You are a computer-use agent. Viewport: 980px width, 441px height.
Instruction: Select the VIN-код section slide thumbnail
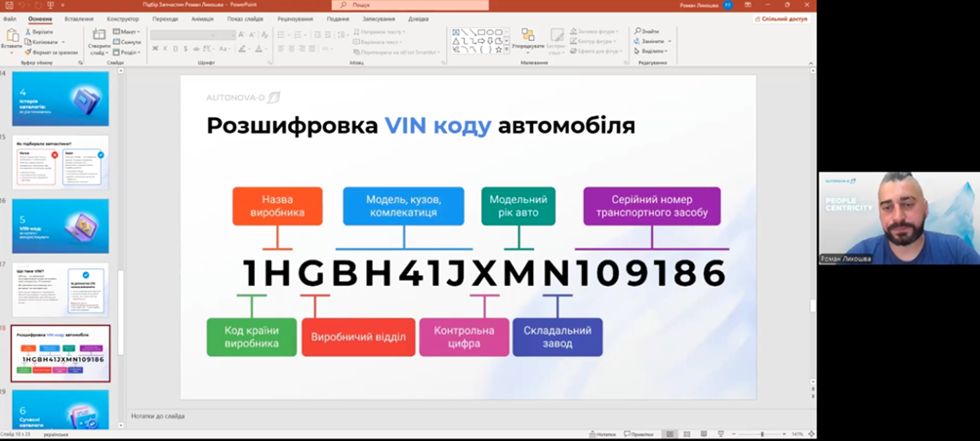pos(61,226)
